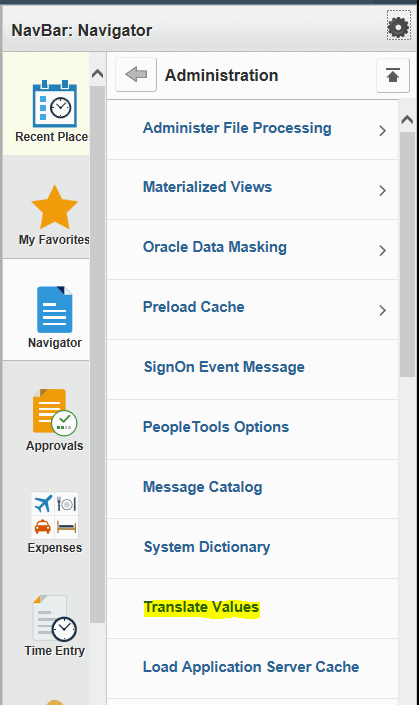This screenshot has height=705, width=419.
Task: Jump to top-level menu with up-arrow button
Action: (x=393, y=76)
